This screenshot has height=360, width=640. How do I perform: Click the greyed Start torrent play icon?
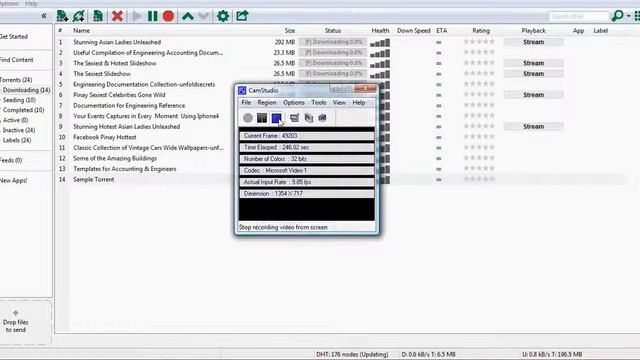pyautogui.click(x=137, y=16)
